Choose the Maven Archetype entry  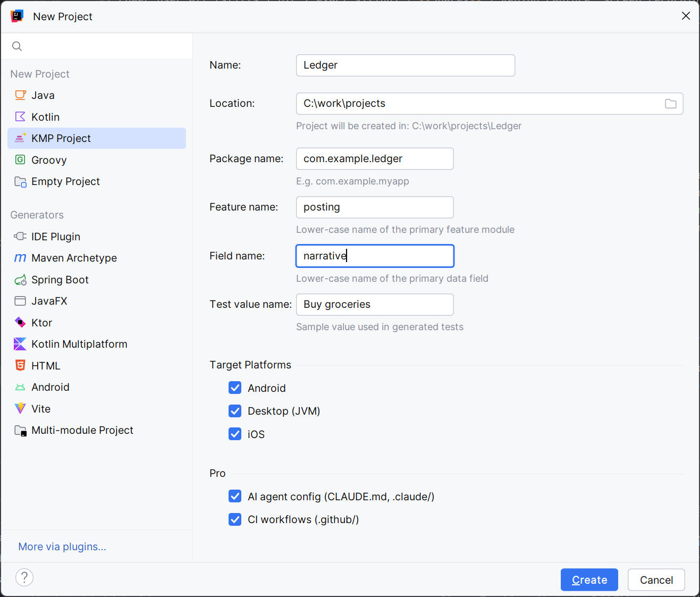(x=97, y=258)
